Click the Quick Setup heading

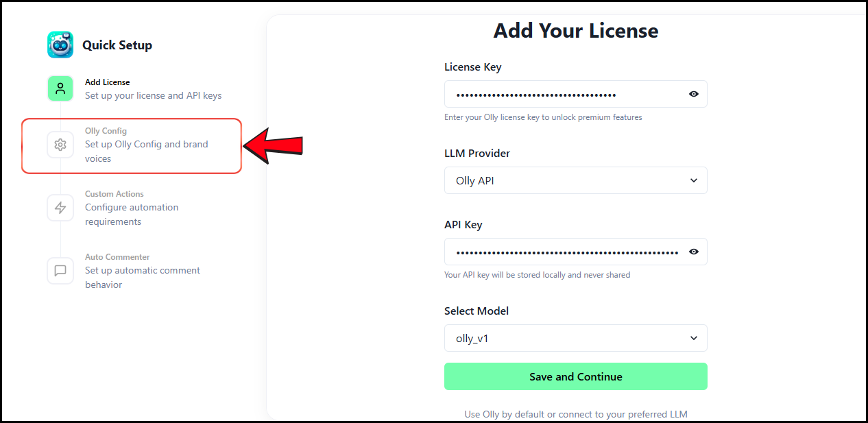coord(117,45)
